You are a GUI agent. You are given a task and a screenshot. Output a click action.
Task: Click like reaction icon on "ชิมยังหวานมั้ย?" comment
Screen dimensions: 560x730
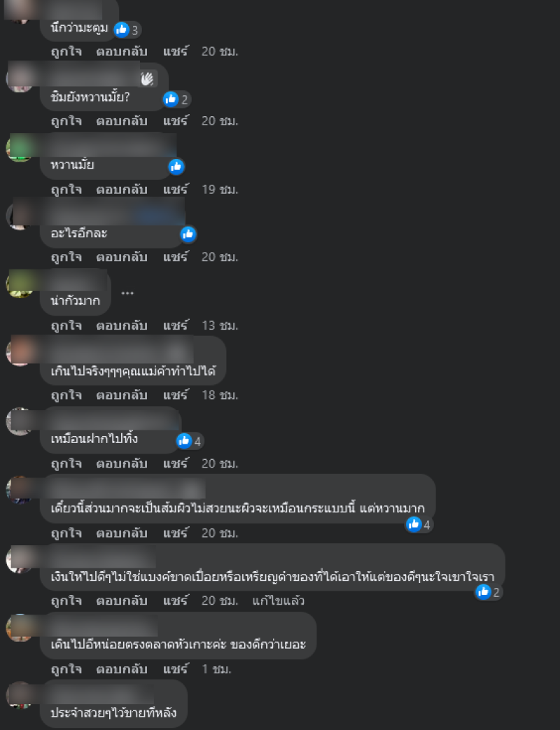171,99
